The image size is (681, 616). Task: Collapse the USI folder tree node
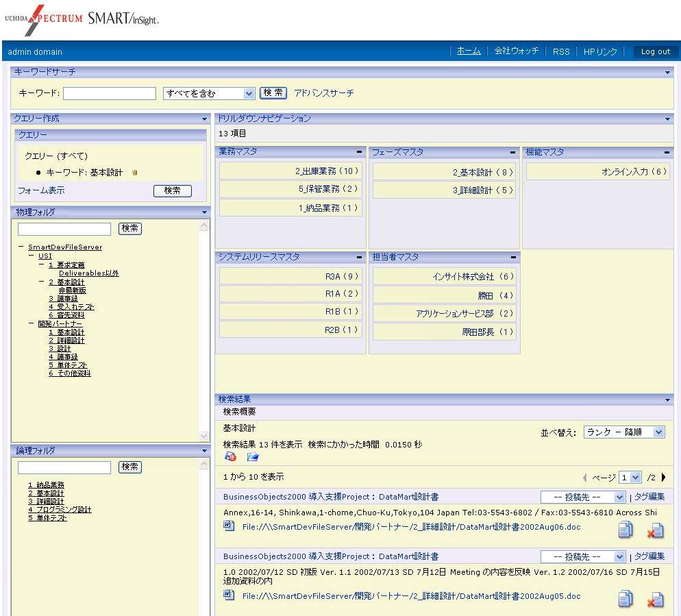pyautogui.click(x=32, y=256)
